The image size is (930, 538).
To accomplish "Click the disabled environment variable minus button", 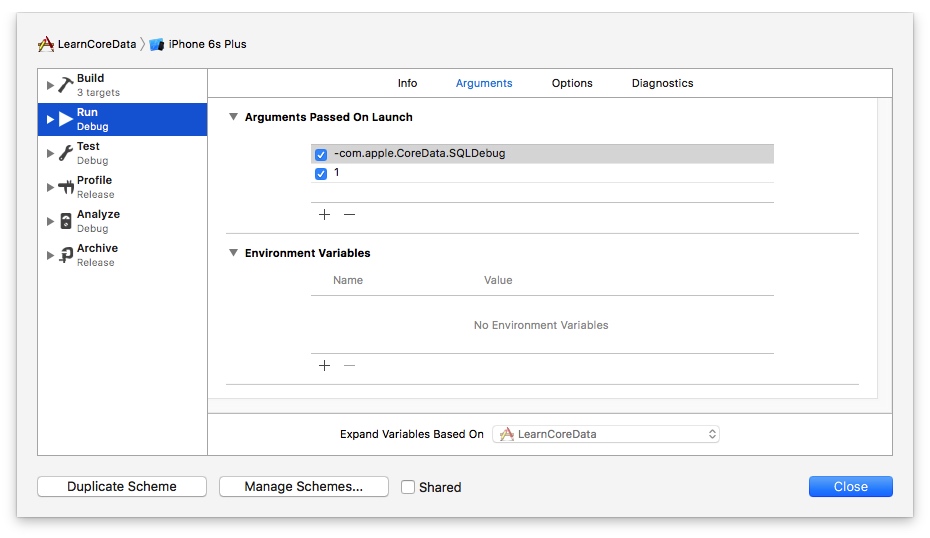I will [349, 365].
